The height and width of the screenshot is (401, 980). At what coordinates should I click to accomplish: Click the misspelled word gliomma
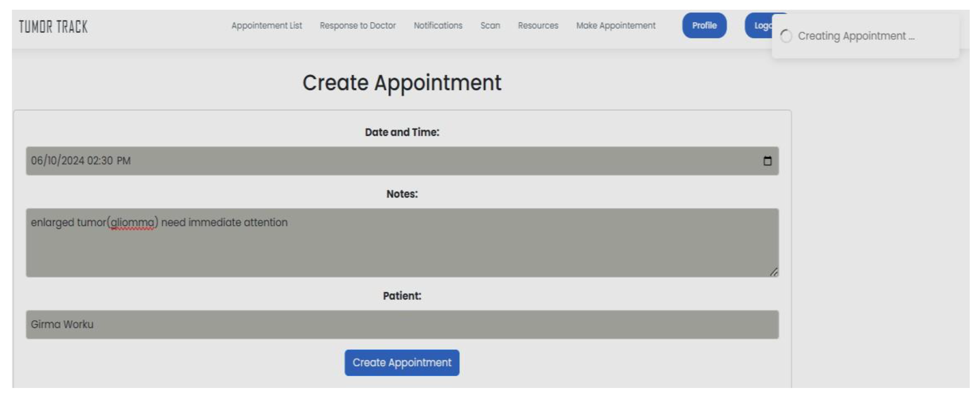133,223
